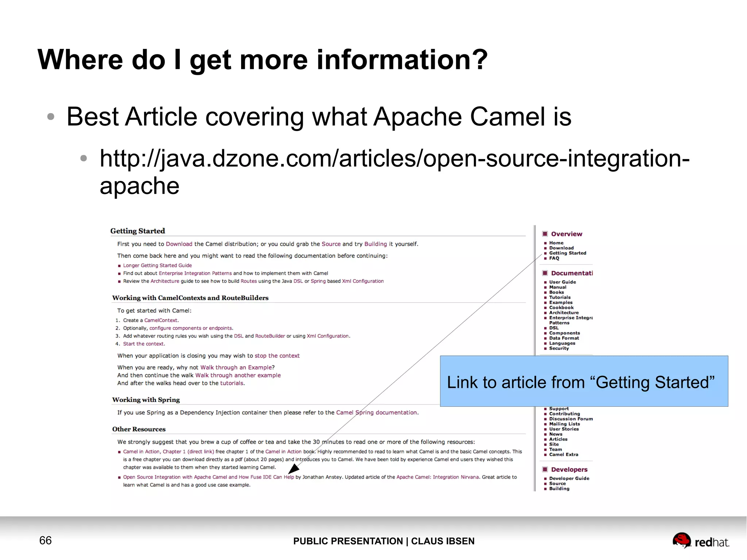Open the Download link in the first sentence

[179, 244]
